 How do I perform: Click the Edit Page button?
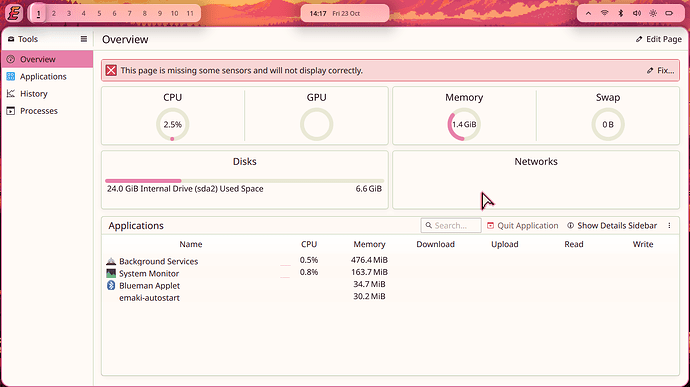658,39
